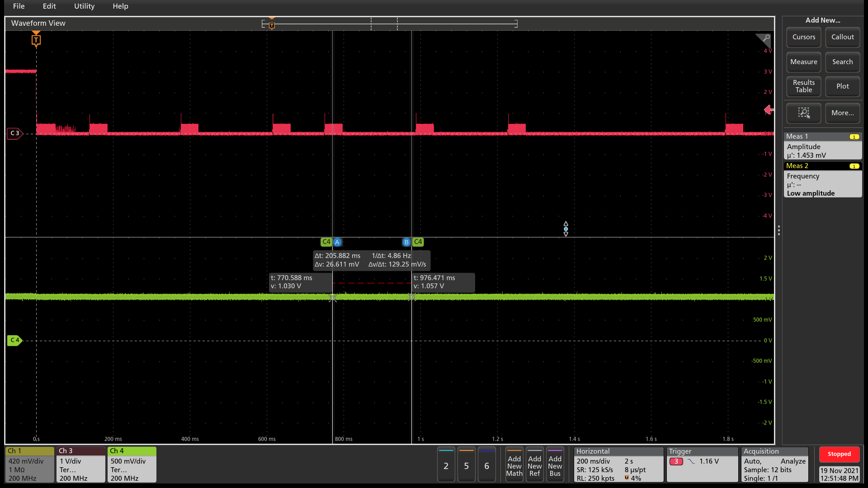The image size is (868, 488).
Task: Add a Callout annotation
Action: click(843, 37)
